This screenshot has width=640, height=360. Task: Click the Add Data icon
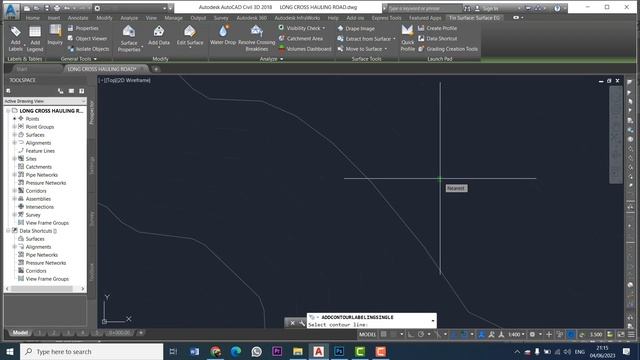tap(159, 35)
